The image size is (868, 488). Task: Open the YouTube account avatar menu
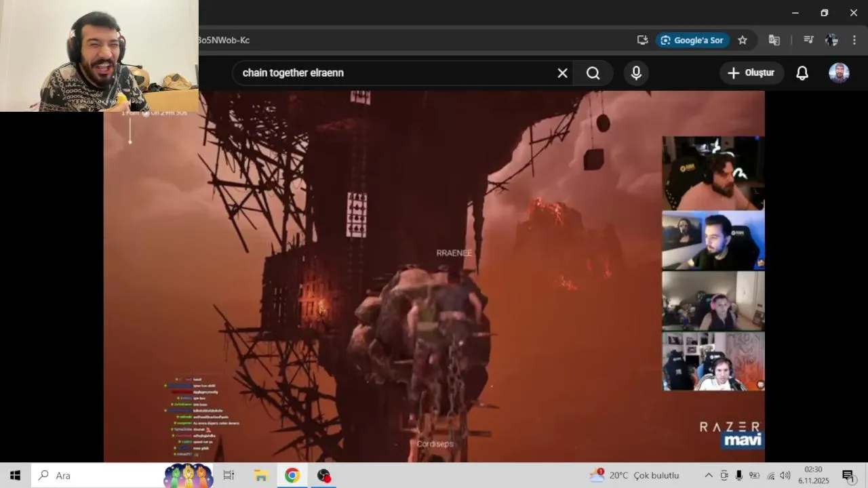click(x=839, y=73)
